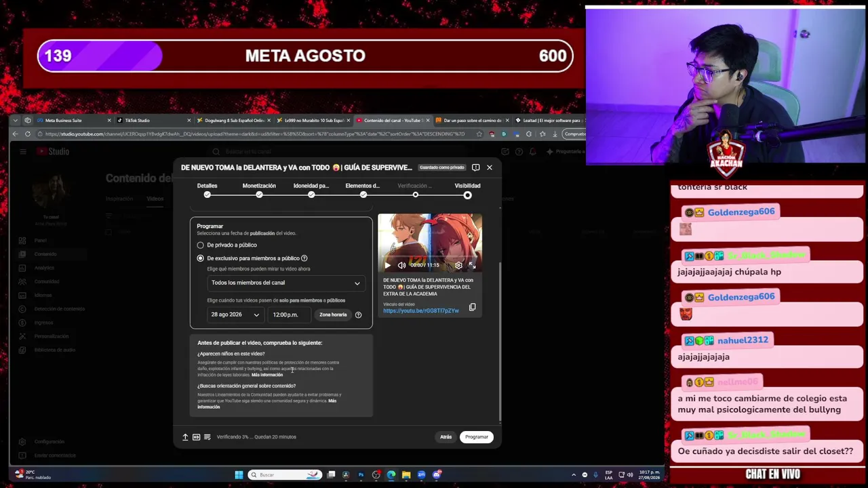This screenshot has width=868, height=488.
Task: Click the upload status arrow icon
Action: coord(185,437)
